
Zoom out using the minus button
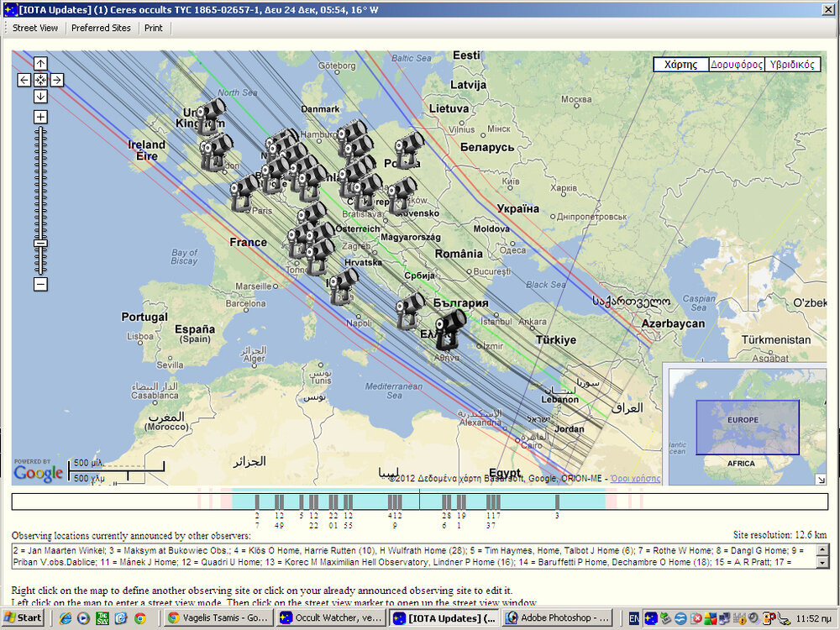point(39,285)
